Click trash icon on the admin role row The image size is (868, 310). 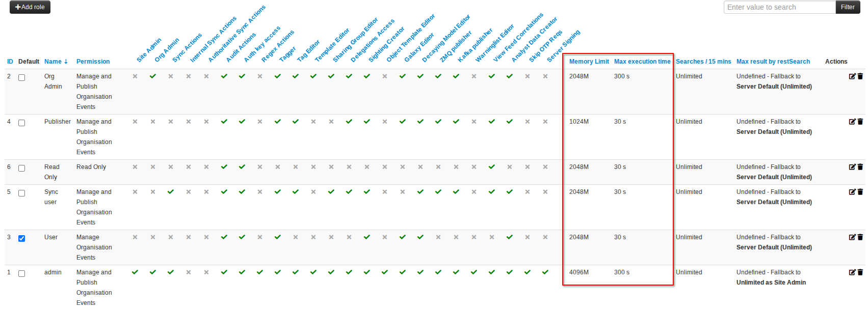(x=860, y=272)
